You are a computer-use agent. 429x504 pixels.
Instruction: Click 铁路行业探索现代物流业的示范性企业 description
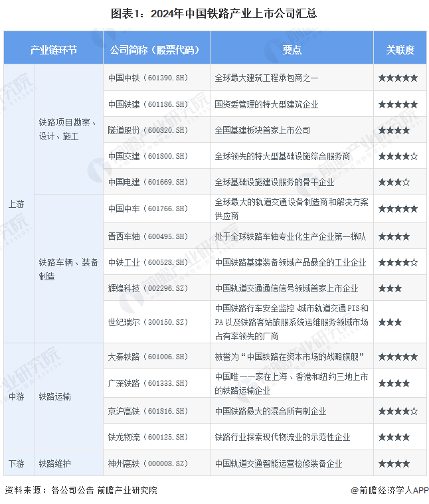pos(282,437)
